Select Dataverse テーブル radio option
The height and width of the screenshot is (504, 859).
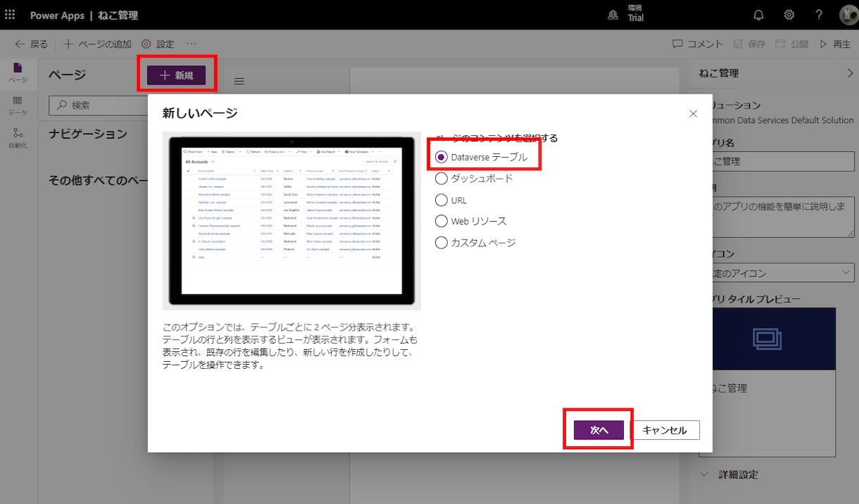(482, 157)
